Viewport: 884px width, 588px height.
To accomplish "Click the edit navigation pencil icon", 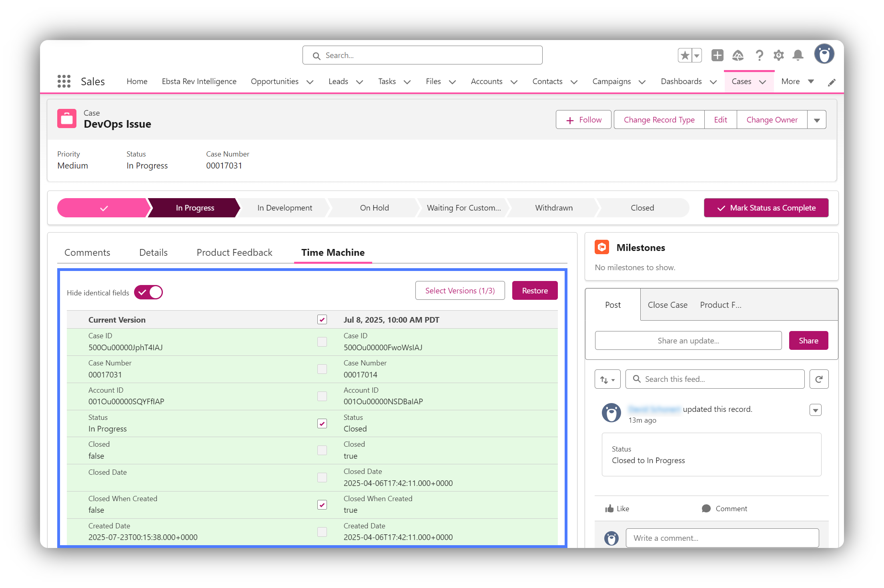I will [x=832, y=82].
